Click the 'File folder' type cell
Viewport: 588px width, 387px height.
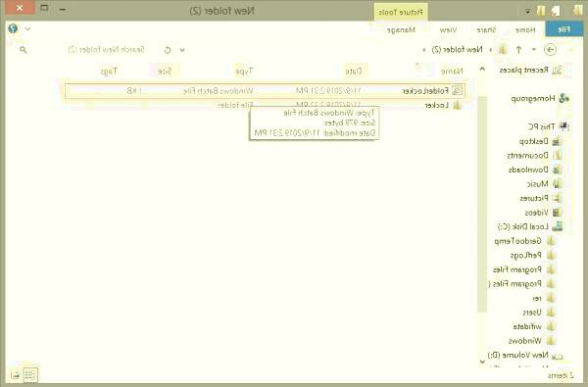point(235,106)
